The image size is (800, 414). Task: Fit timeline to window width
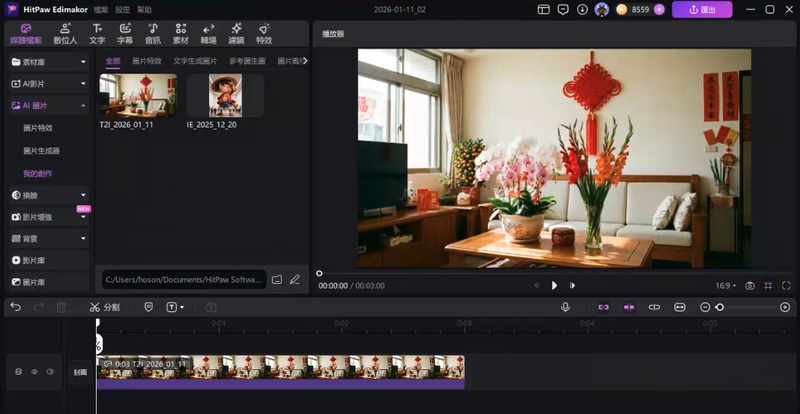(x=680, y=307)
